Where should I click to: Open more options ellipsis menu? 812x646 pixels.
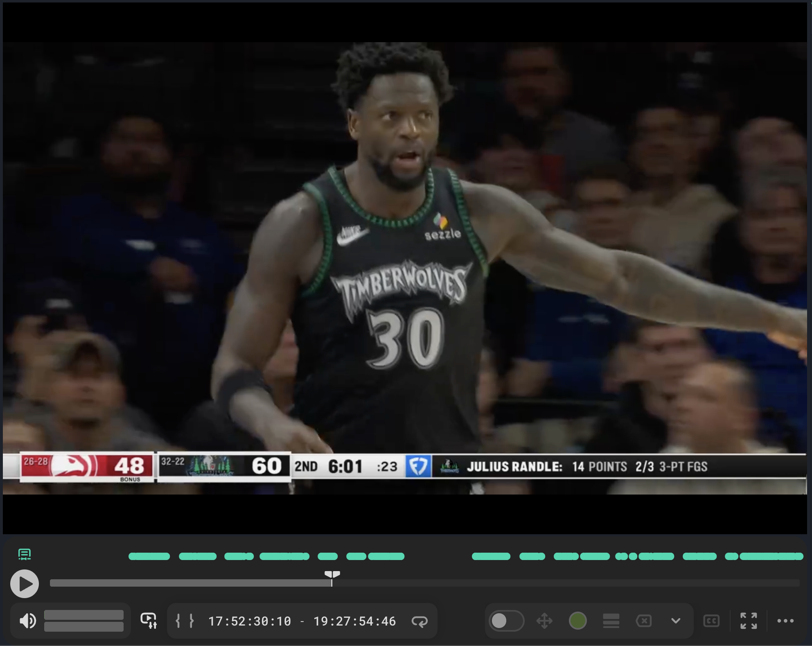pyautogui.click(x=785, y=621)
